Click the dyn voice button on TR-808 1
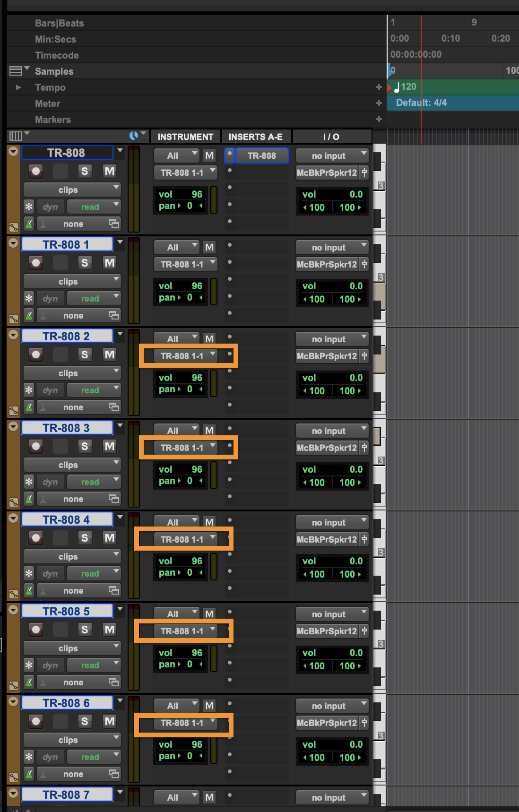 (50, 298)
